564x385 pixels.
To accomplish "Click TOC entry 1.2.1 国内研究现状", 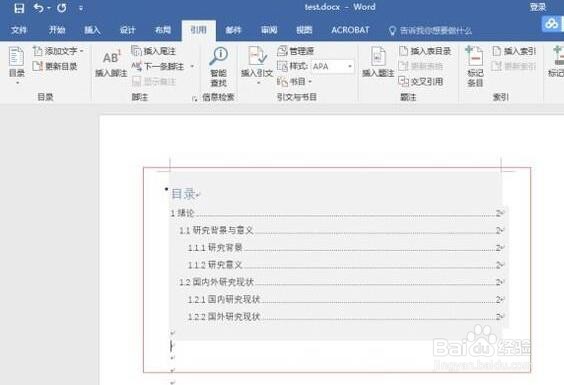I will [x=345, y=299].
